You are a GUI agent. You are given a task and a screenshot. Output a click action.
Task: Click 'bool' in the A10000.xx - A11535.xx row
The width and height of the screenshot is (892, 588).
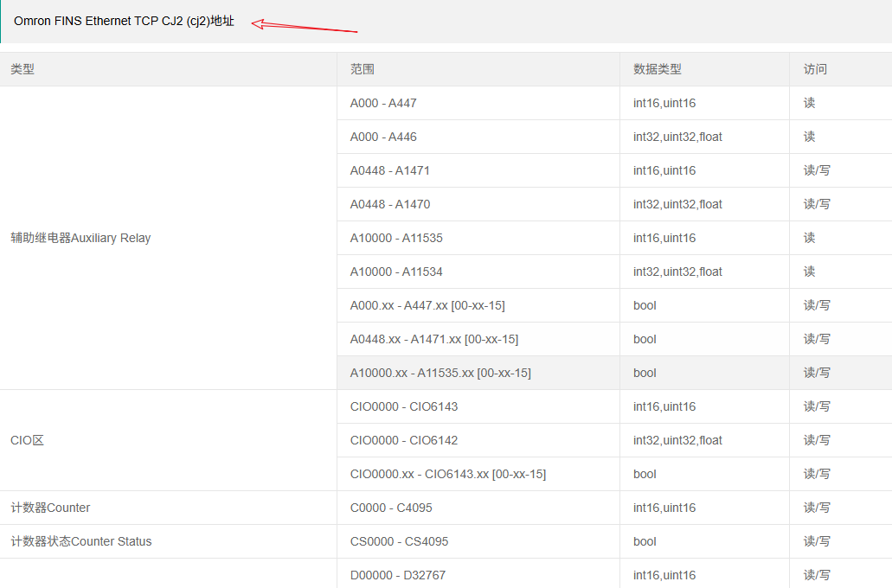point(645,373)
